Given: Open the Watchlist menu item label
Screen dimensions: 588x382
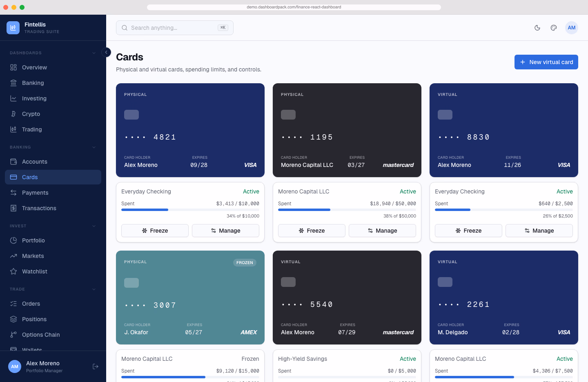Looking at the screenshot, I should click(x=35, y=271).
